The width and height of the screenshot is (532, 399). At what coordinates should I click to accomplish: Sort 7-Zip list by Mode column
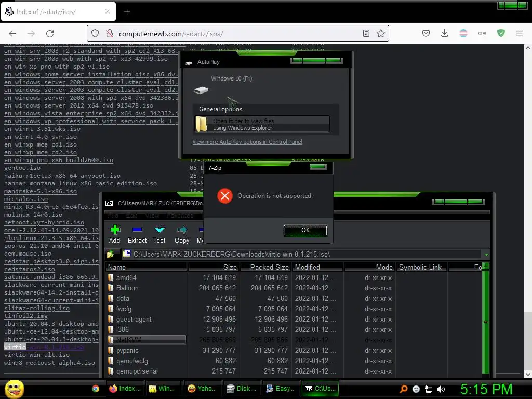pyautogui.click(x=370, y=268)
